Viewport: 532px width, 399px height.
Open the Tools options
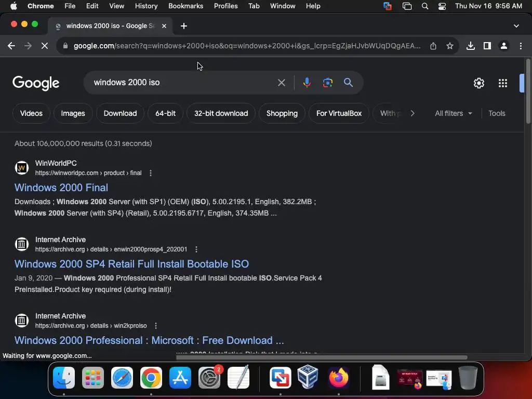coord(497,113)
